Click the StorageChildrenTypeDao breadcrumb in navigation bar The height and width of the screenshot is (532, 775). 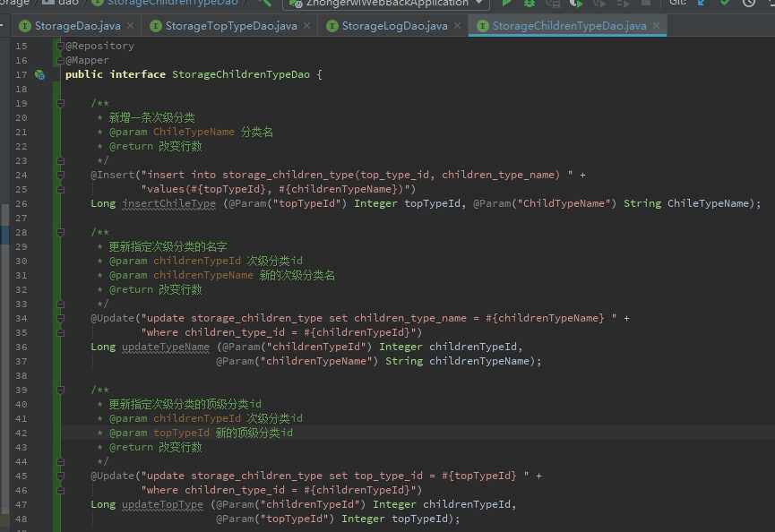point(172,3)
